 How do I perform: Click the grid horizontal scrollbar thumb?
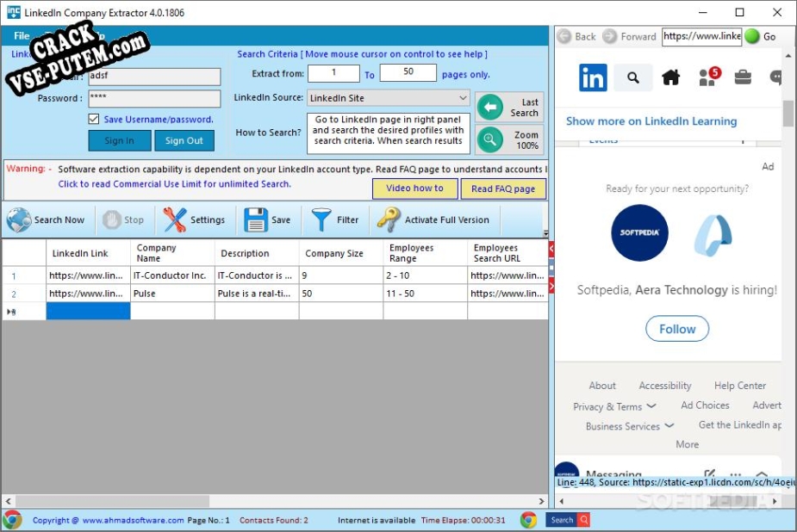[112, 501]
